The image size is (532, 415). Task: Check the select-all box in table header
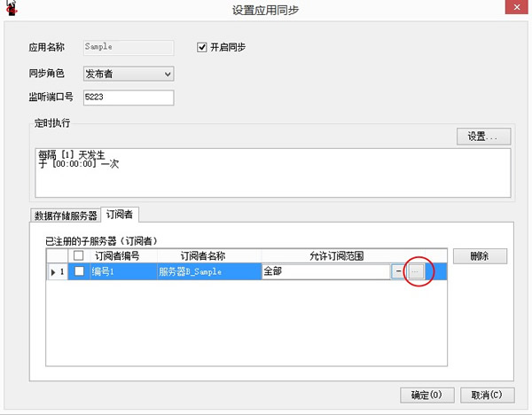pos(79,256)
